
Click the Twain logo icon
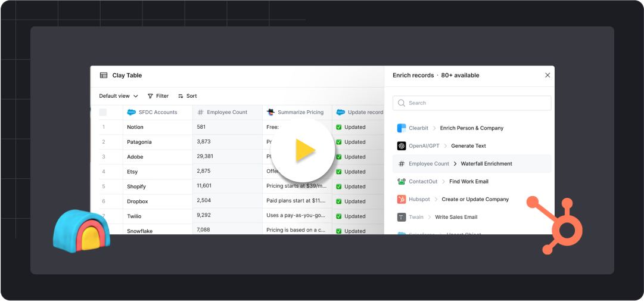(402, 217)
